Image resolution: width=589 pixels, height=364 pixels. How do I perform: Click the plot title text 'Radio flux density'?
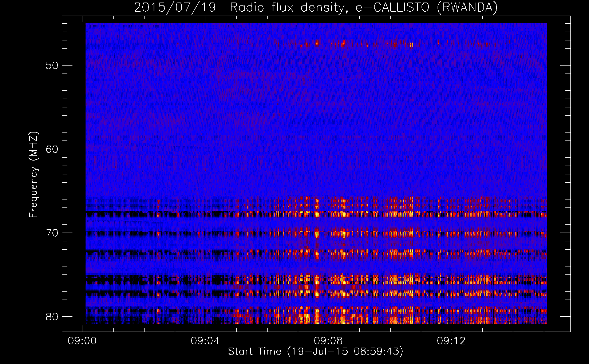(287, 8)
